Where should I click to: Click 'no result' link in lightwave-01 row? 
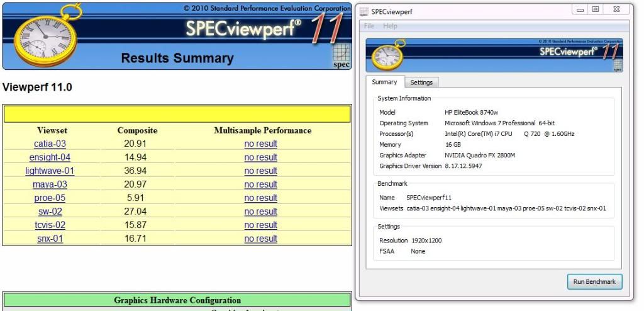pyautogui.click(x=260, y=171)
